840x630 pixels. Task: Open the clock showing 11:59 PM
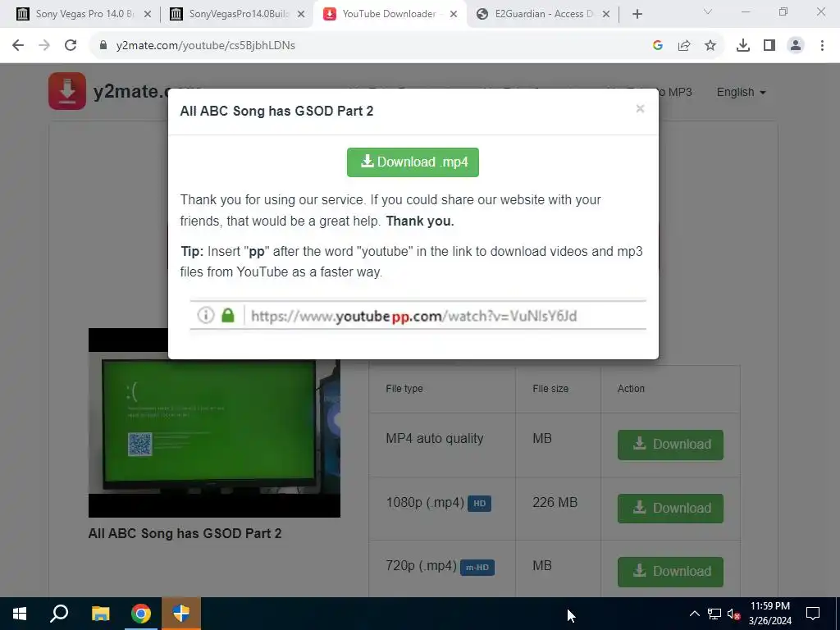pos(769,614)
